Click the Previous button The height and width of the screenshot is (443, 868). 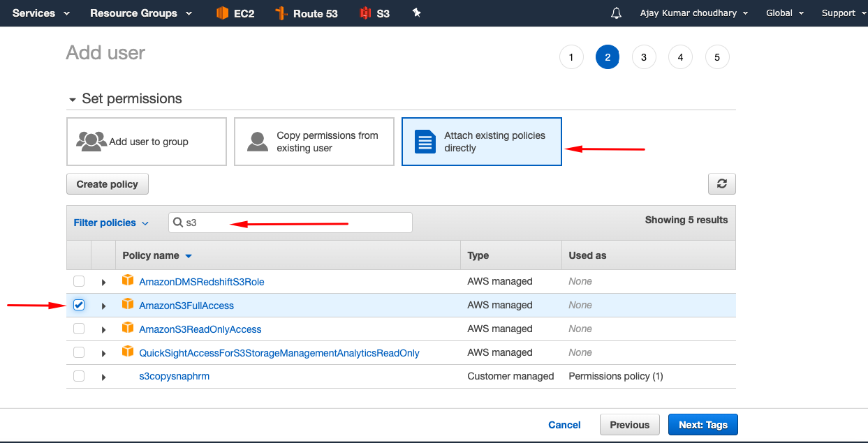pyautogui.click(x=630, y=424)
